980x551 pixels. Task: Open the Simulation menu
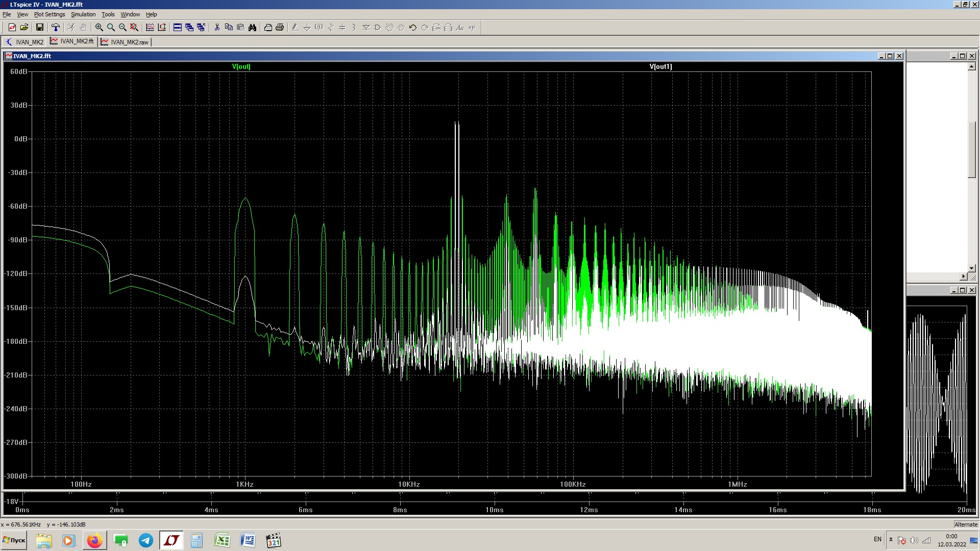pyautogui.click(x=83, y=14)
